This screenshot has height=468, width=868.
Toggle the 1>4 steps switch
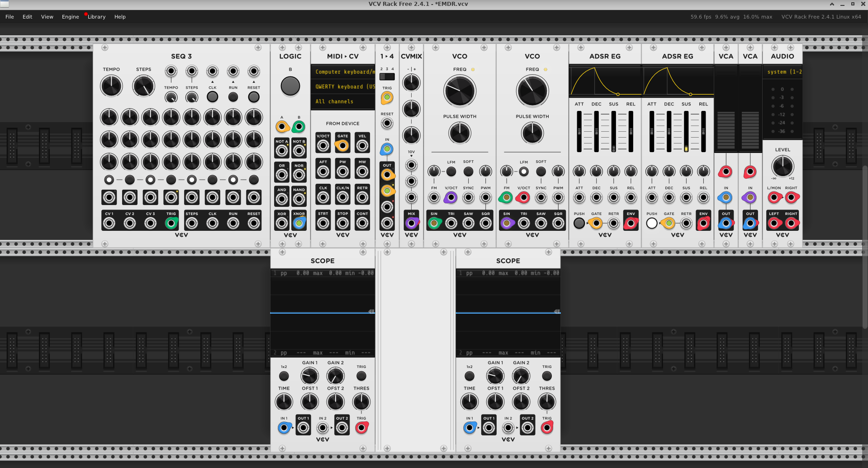pyautogui.click(x=387, y=76)
